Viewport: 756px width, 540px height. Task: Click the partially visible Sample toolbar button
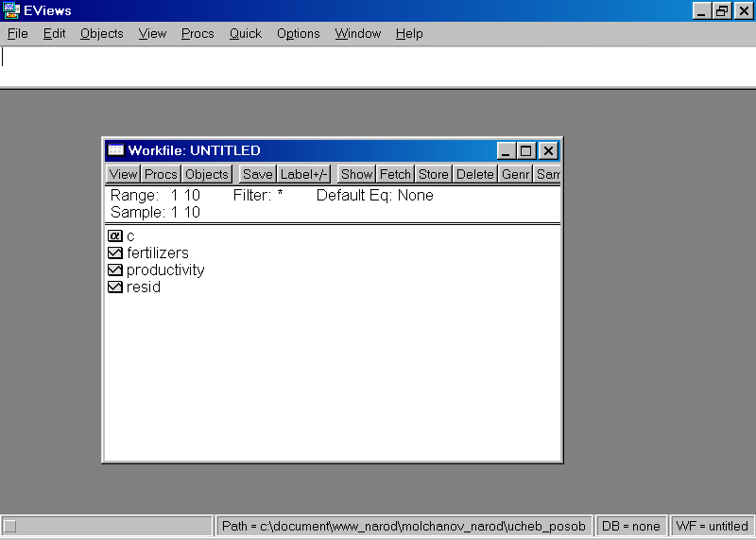(x=547, y=174)
